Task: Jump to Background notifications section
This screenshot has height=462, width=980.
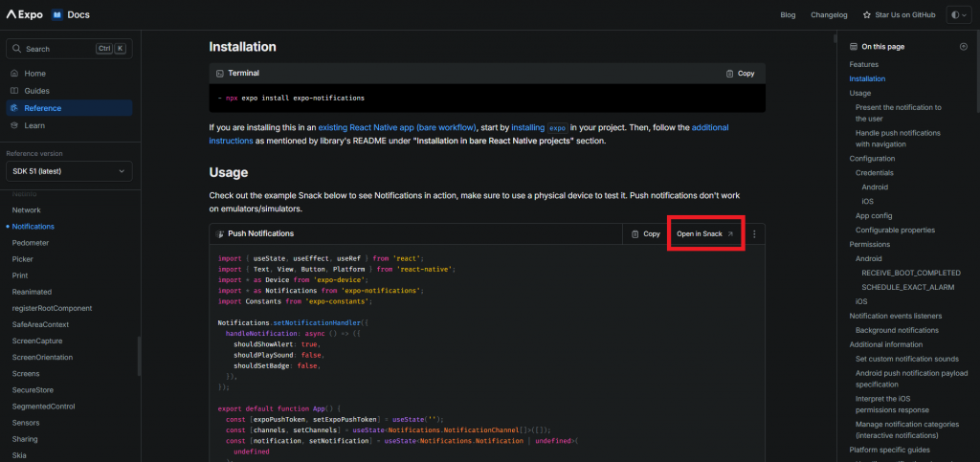Action: pos(897,330)
